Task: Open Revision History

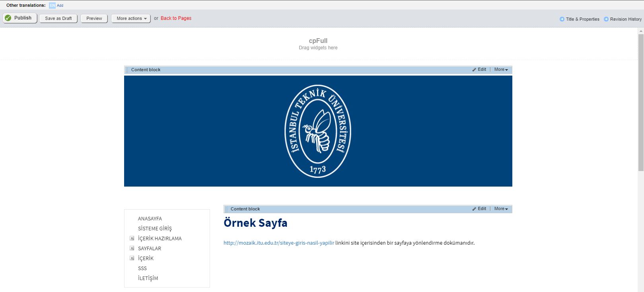Action: [x=626, y=19]
